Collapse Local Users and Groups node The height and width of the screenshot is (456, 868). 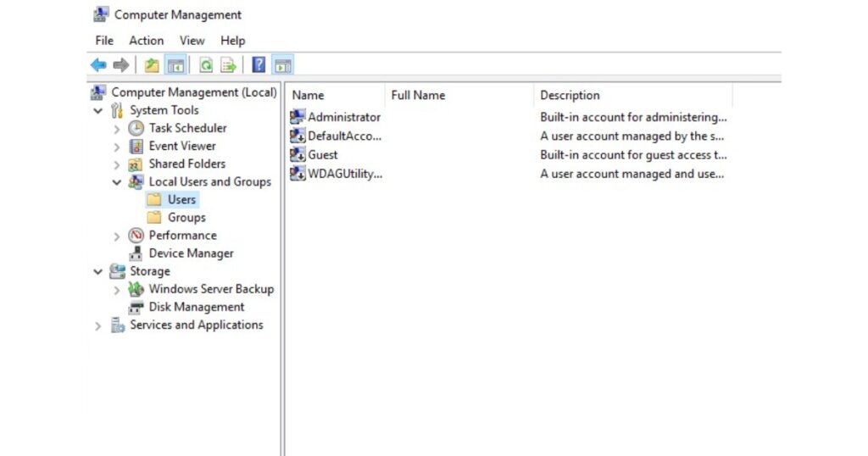point(117,182)
